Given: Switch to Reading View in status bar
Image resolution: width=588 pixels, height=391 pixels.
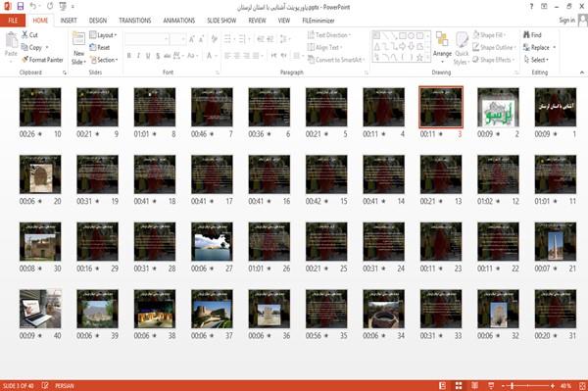Looking at the screenshot, I should coord(474,386).
